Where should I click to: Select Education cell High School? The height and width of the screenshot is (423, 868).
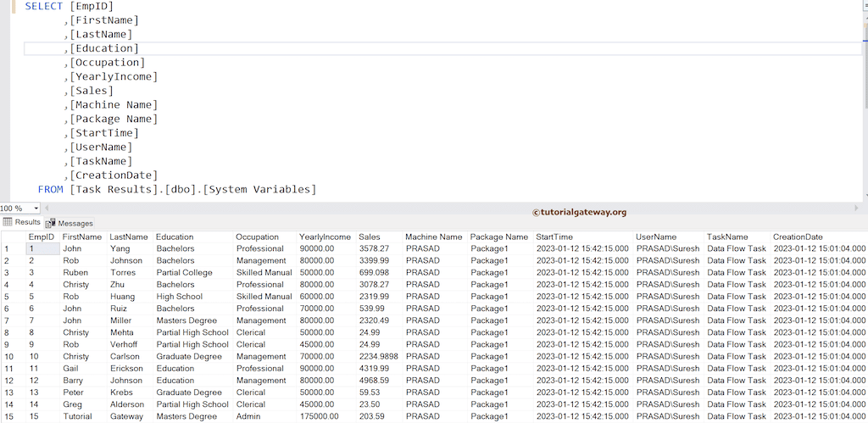[x=193, y=297]
